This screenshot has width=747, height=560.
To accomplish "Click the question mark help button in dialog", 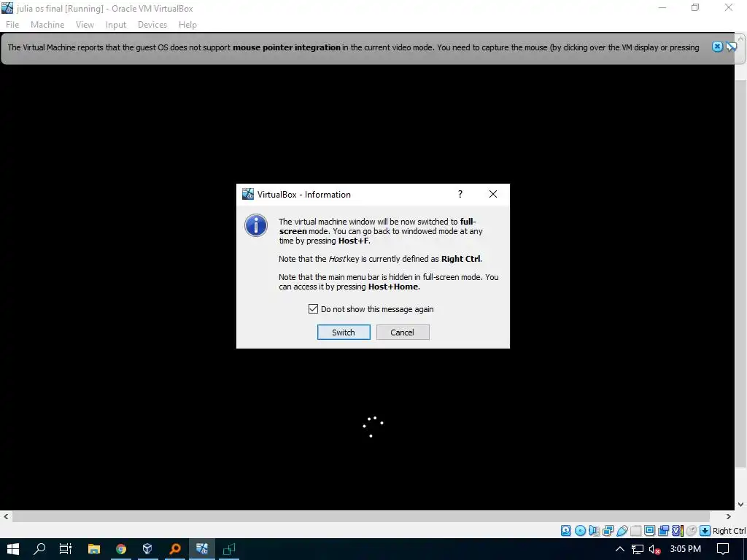I will tap(460, 194).
